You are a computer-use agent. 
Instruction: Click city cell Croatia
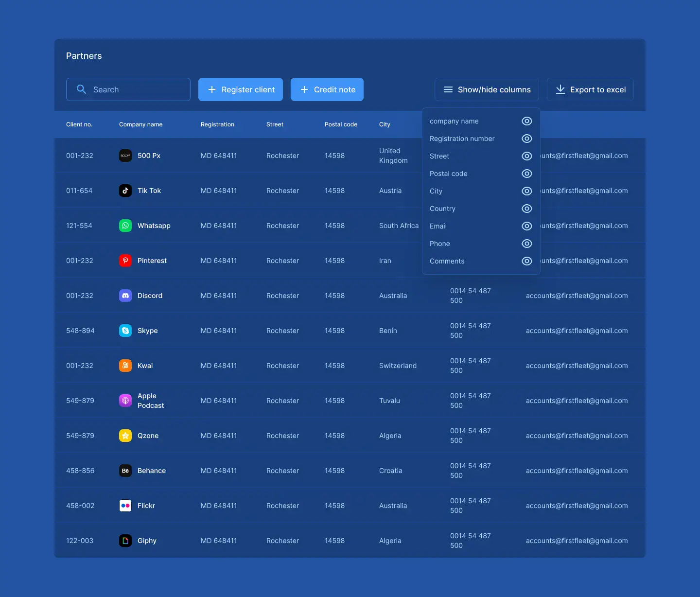(390, 471)
